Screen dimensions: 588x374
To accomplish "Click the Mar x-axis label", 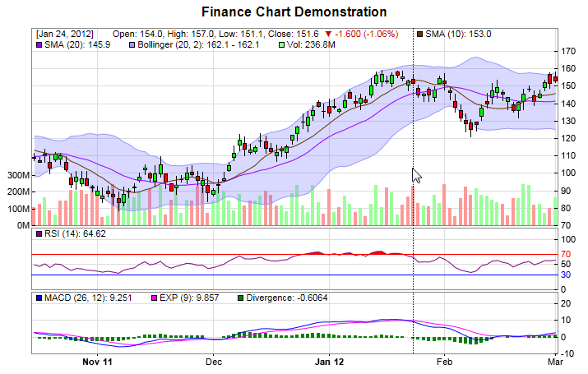I will (x=555, y=361).
